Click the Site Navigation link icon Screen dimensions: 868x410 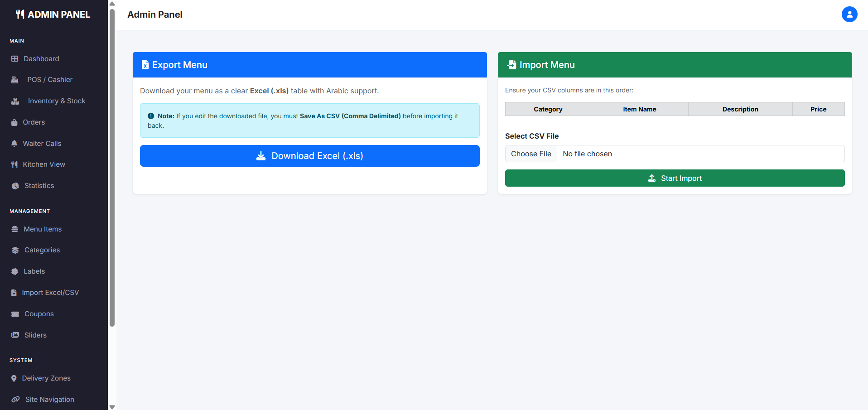(15, 400)
